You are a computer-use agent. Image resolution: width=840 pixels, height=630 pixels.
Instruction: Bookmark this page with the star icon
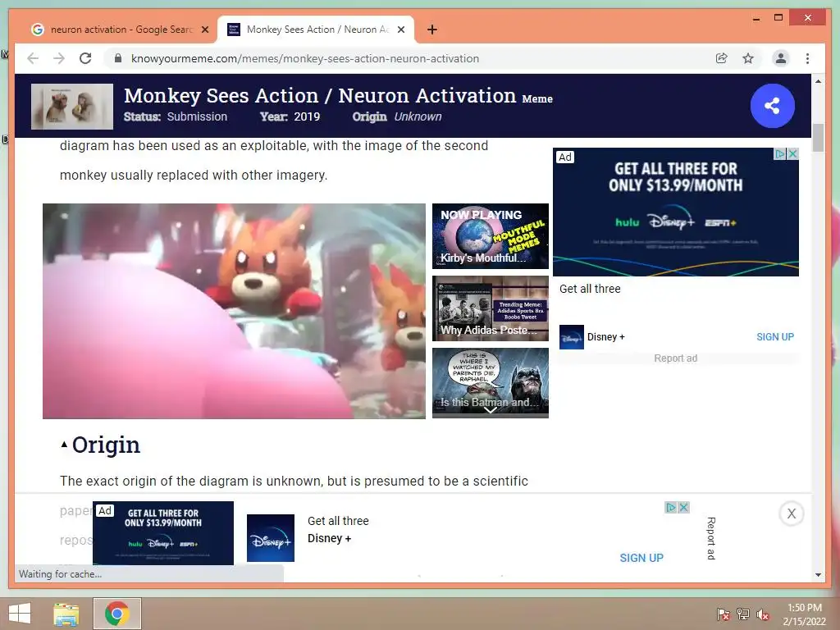pos(748,58)
